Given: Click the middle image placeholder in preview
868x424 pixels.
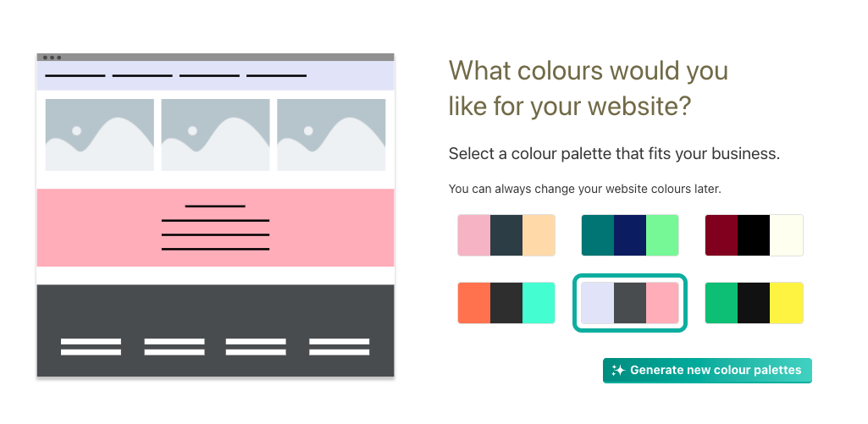Looking at the screenshot, I should click(x=215, y=135).
